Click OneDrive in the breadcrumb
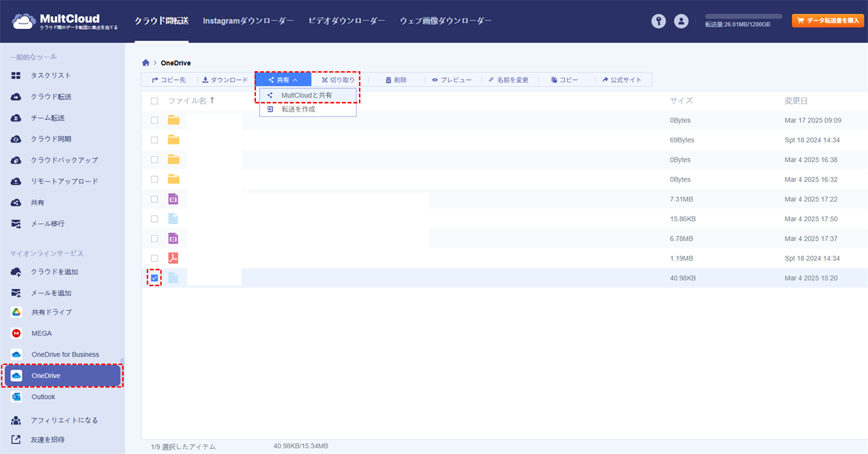868x454 pixels. 176,63
